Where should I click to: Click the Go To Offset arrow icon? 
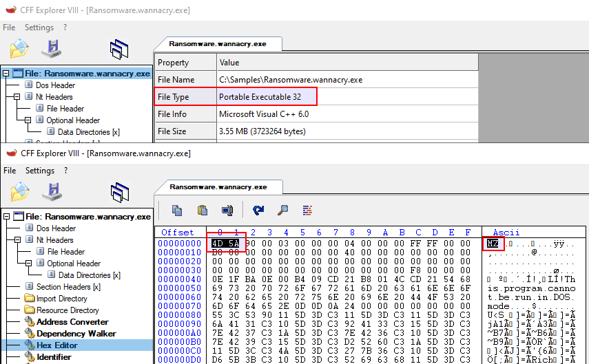(258, 210)
